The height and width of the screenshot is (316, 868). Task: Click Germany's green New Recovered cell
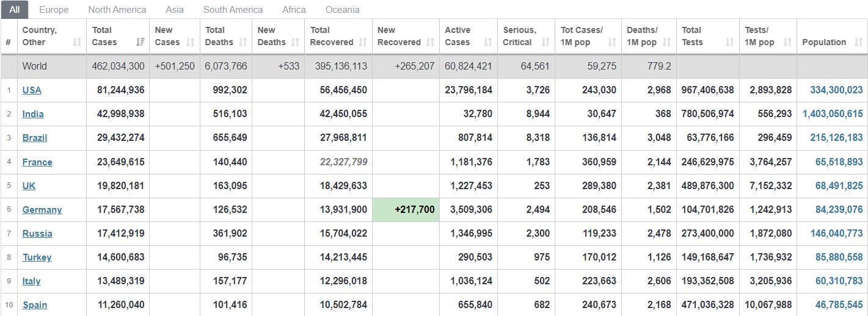pos(406,210)
